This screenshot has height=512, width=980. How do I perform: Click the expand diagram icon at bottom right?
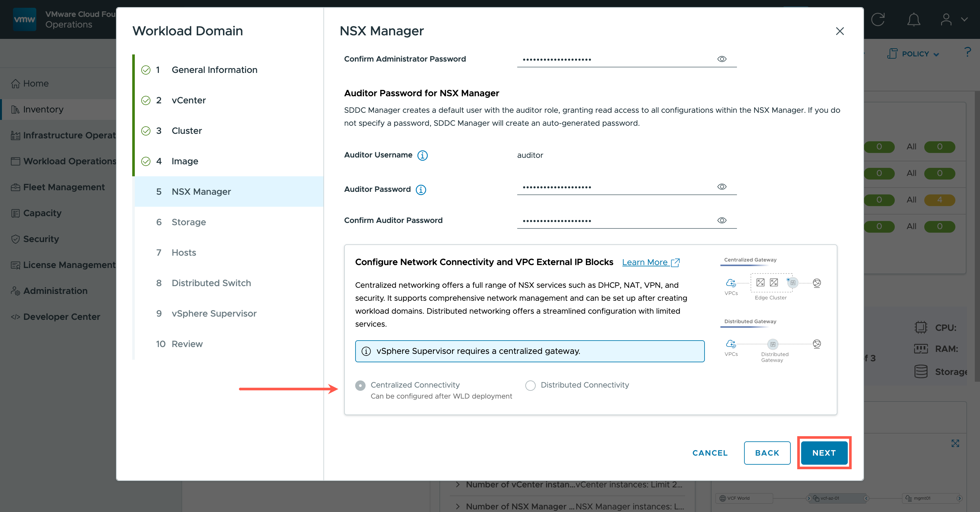point(955,443)
